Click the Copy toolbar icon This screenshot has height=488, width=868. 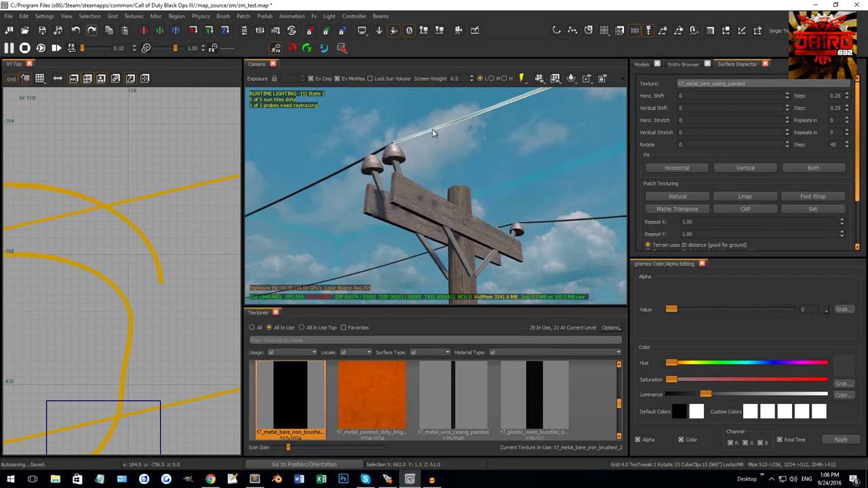point(108,30)
